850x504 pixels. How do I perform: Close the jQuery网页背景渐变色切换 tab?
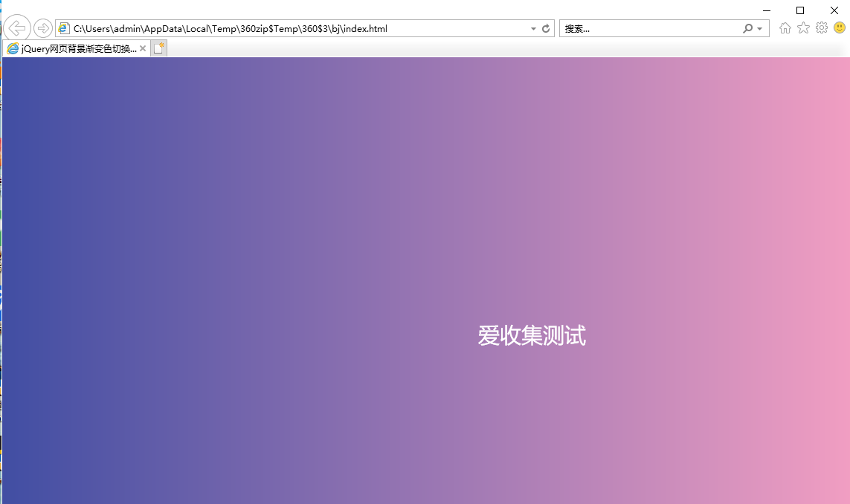coord(143,48)
